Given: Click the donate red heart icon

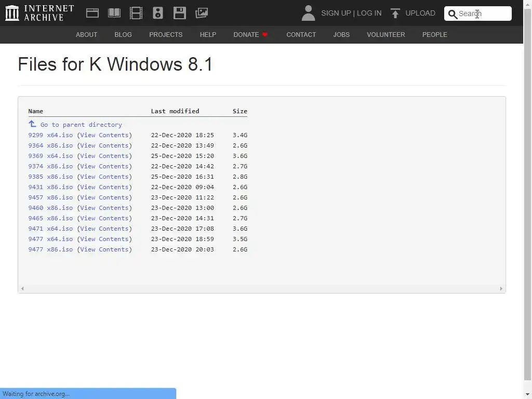Looking at the screenshot, I should point(265,35).
